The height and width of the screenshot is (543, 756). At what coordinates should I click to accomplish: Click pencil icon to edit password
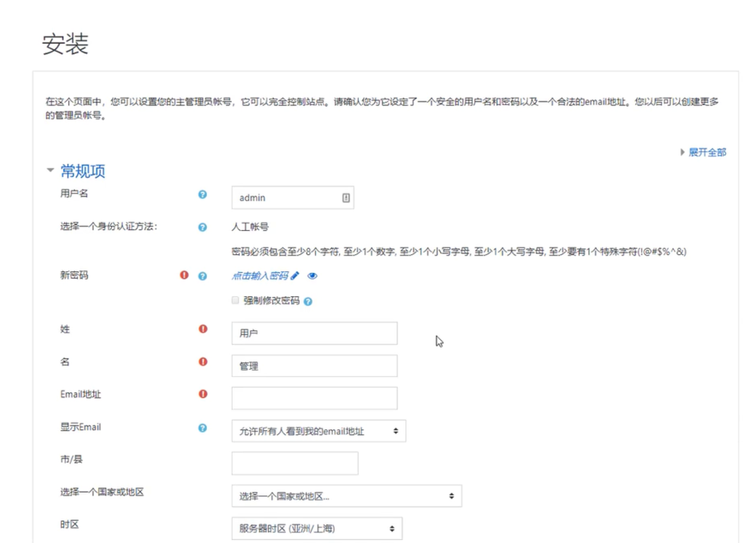click(295, 276)
